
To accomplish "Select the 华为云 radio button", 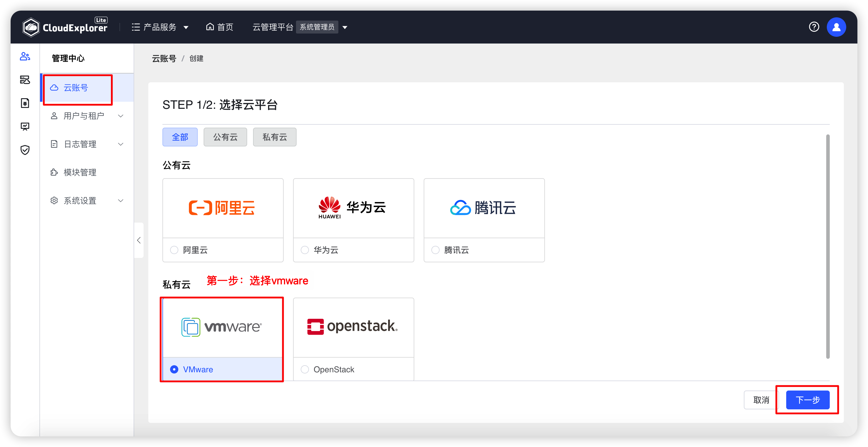I will coord(305,250).
